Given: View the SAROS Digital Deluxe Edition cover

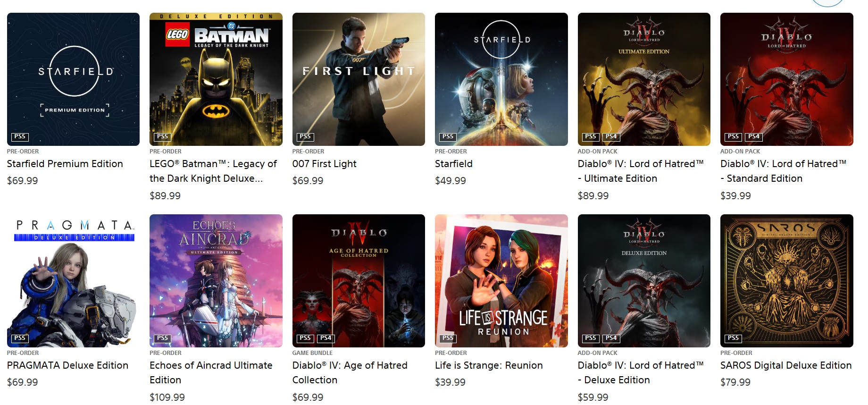Looking at the screenshot, I should coord(787,281).
